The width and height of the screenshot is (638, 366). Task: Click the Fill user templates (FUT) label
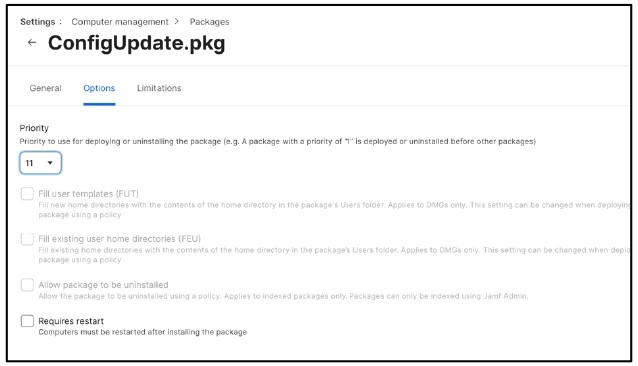pyautogui.click(x=88, y=194)
